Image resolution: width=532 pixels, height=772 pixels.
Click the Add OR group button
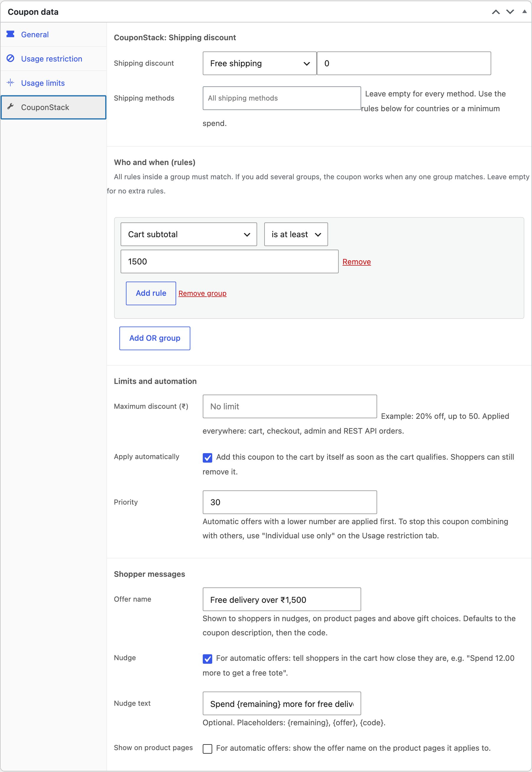155,338
